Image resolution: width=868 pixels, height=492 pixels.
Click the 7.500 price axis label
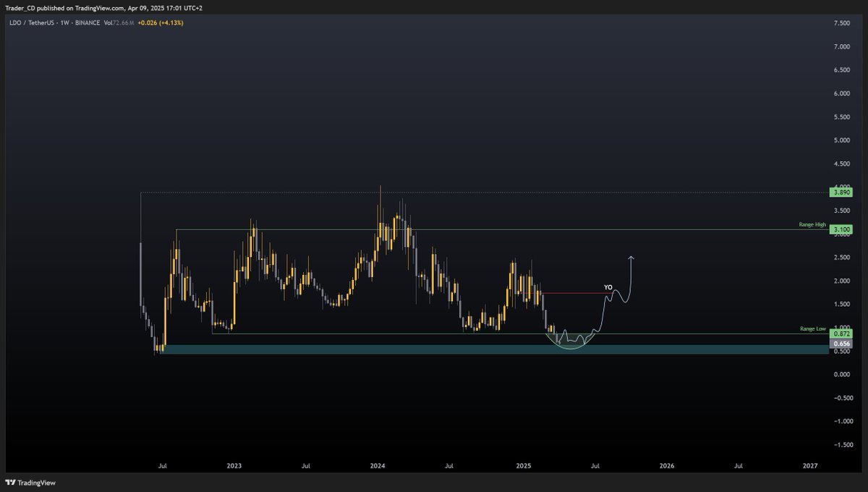[841, 23]
